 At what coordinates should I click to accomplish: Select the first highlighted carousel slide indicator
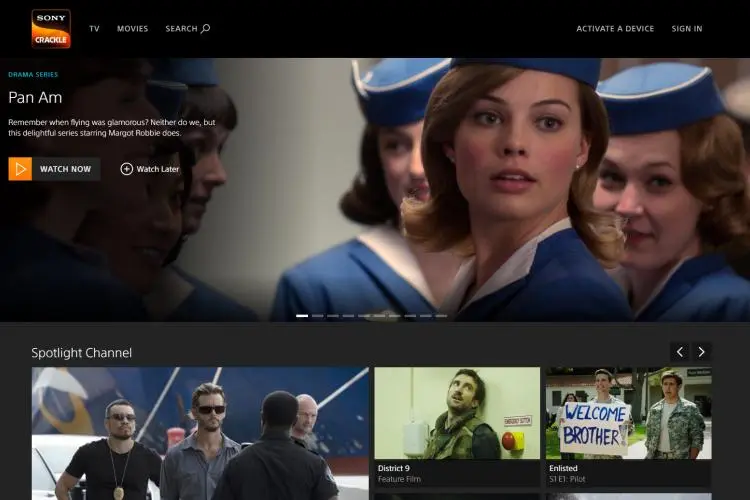(302, 316)
